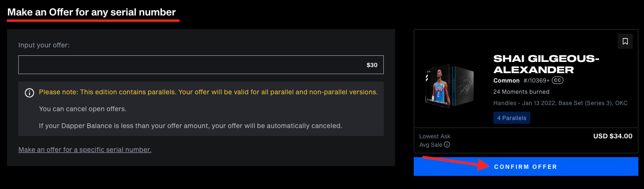Screen dimensions: 644x189
Task: Click the info icon beside the parallels notice
Action: [29, 92]
